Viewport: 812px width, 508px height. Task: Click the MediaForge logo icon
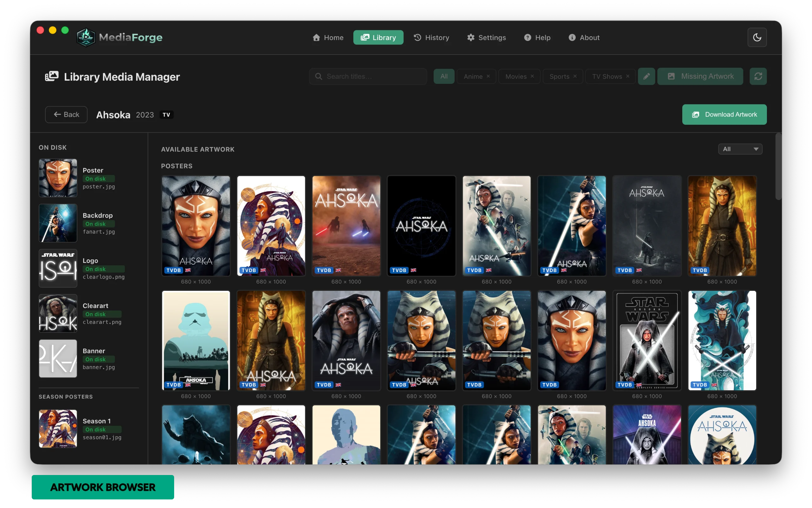(86, 37)
